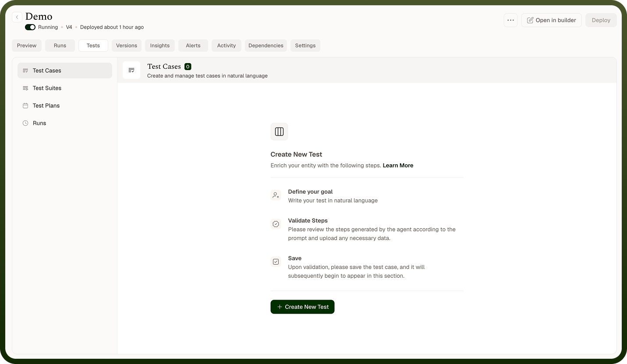Toggle the Running deployment switch

pyautogui.click(x=30, y=27)
